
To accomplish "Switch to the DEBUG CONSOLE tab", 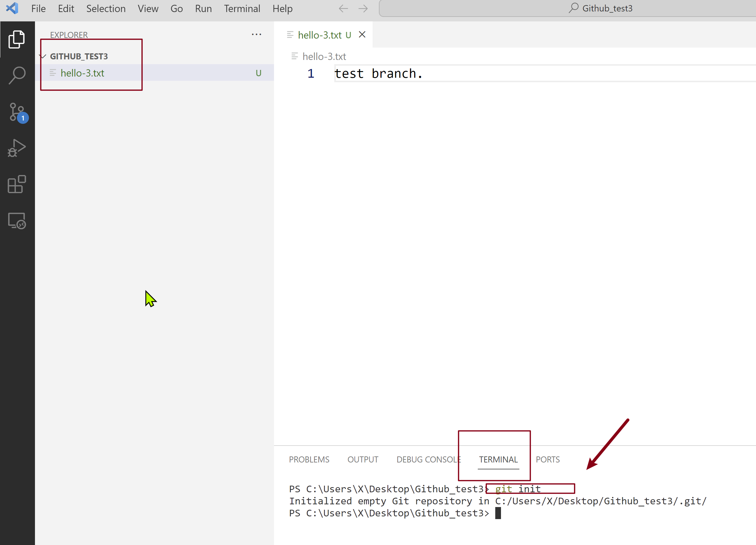I will point(428,459).
